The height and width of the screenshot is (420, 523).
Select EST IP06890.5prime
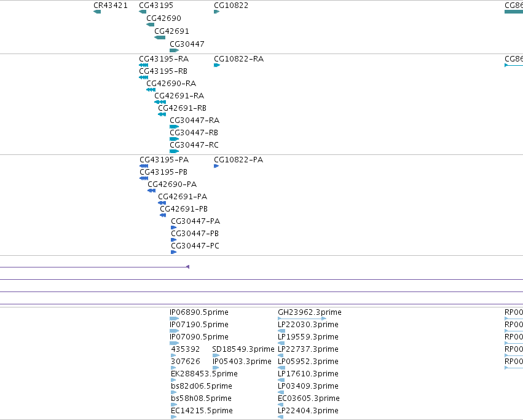199,312
